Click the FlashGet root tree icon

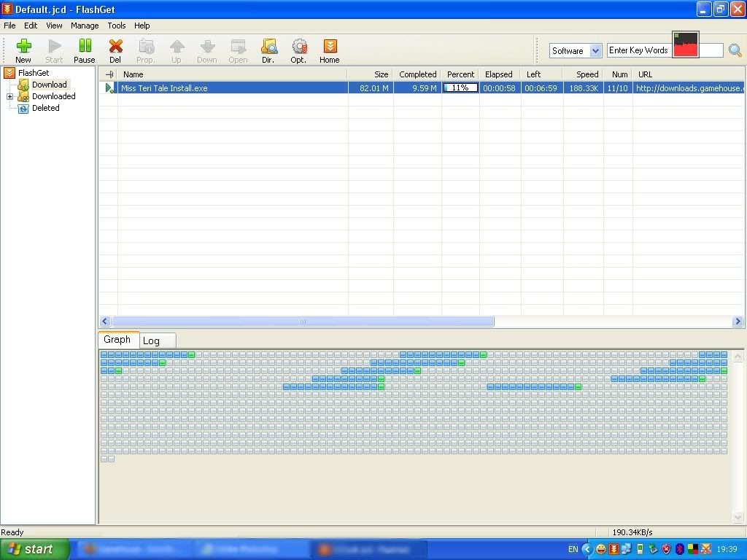(x=9, y=73)
